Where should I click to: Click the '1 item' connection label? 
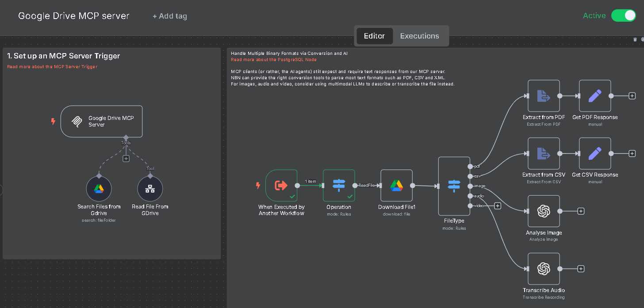point(310,181)
